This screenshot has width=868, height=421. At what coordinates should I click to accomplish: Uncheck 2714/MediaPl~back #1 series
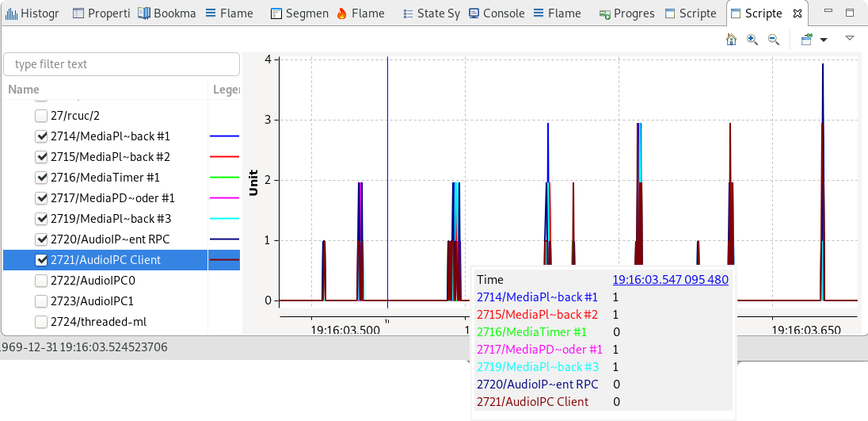(x=41, y=136)
